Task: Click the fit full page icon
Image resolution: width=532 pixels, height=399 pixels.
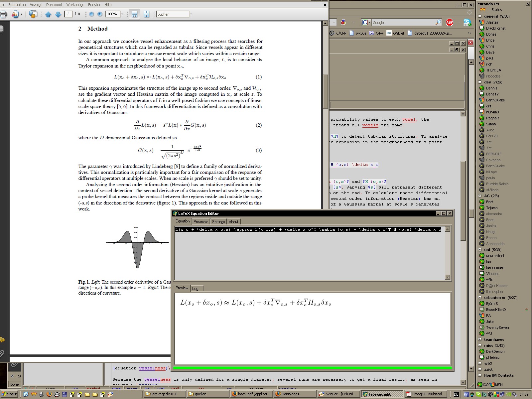Action: (x=146, y=14)
